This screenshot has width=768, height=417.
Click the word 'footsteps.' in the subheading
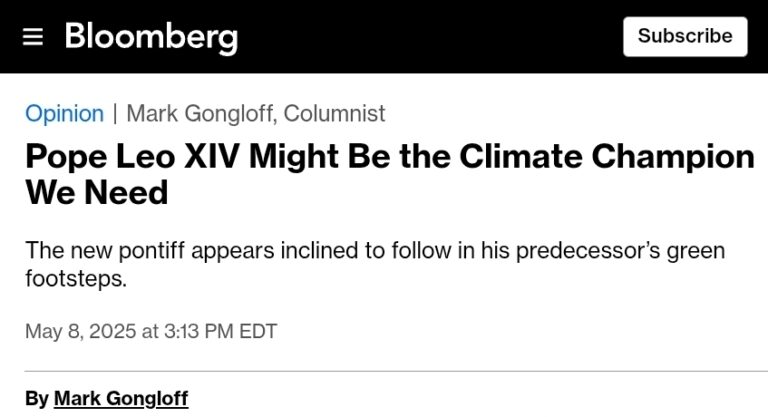76,279
